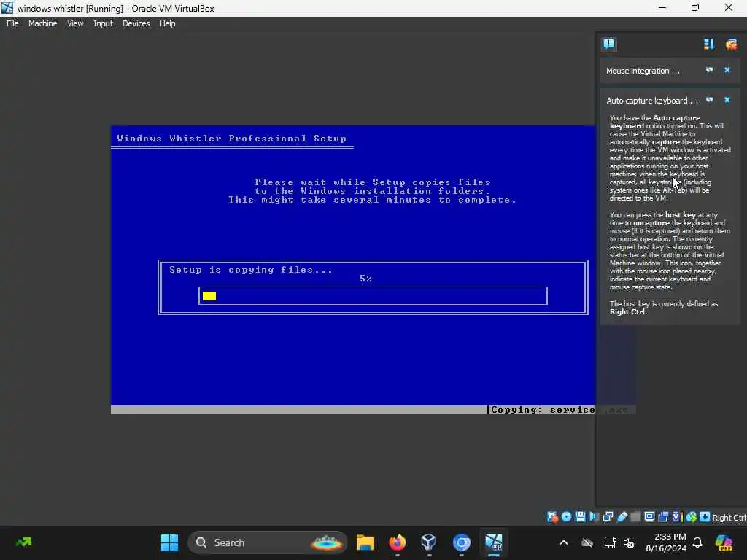Viewport: 747px width, 560px height.
Task: Open File Explorer from the taskbar
Action: [365, 542]
